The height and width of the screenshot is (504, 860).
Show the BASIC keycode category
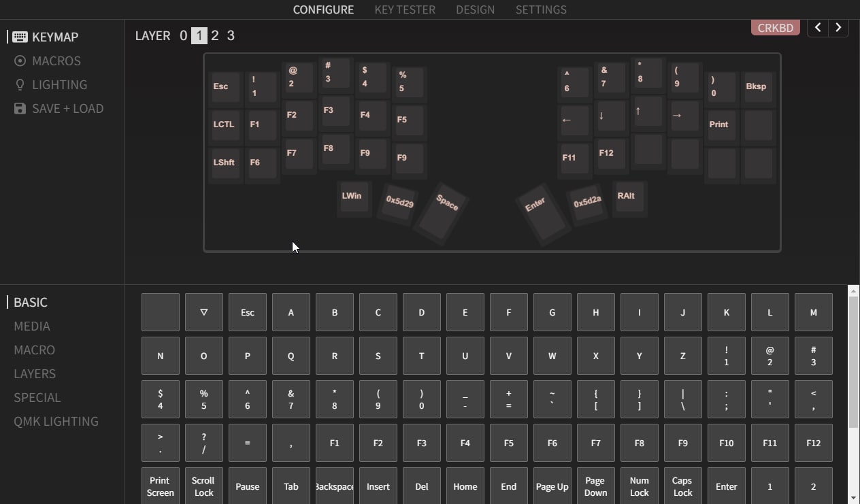pyautogui.click(x=31, y=302)
